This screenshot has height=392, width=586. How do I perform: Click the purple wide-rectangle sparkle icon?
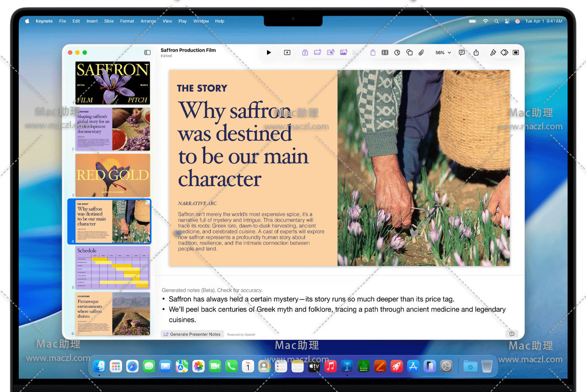(x=318, y=53)
